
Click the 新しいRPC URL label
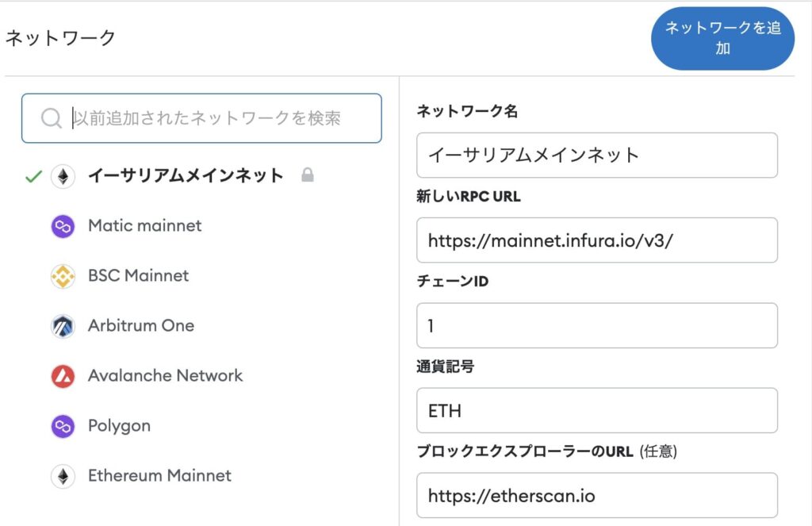coord(469,197)
